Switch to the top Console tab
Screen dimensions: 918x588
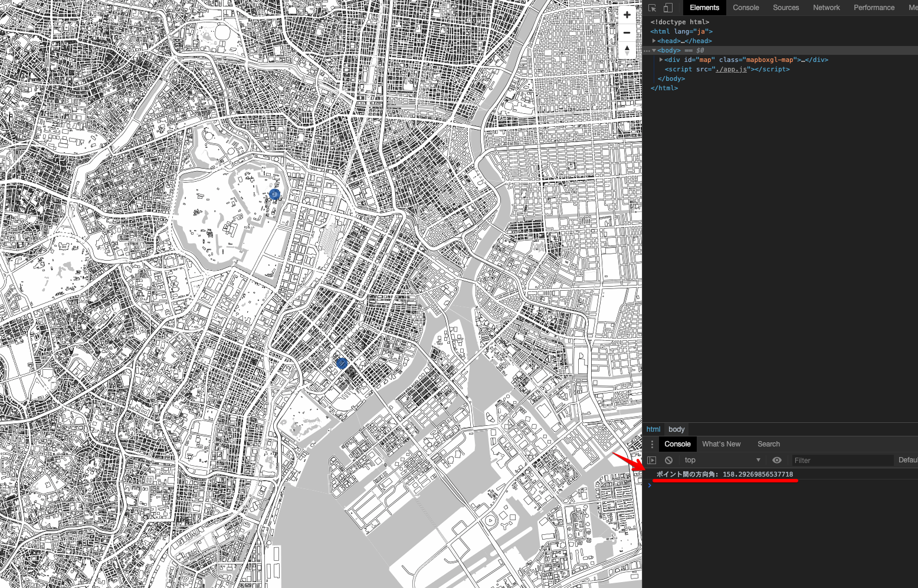(x=746, y=8)
